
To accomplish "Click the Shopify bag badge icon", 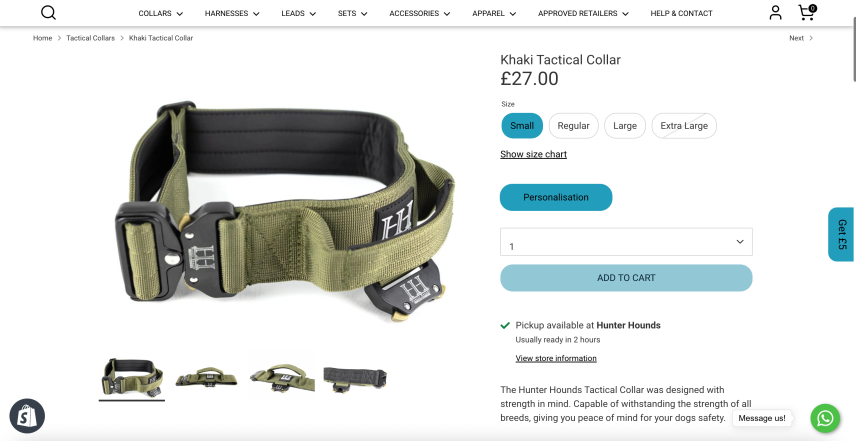I will 27,416.
